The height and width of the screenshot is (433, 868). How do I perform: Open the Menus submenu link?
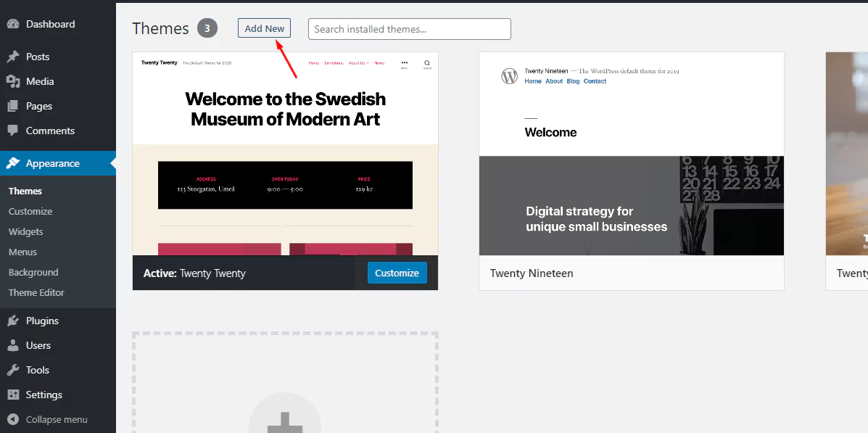[x=22, y=252]
